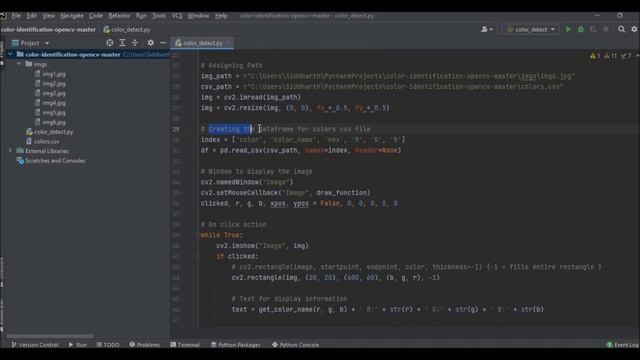
Task: Click color_detect.py breadcrumb
Action: (x=127, y=29)
